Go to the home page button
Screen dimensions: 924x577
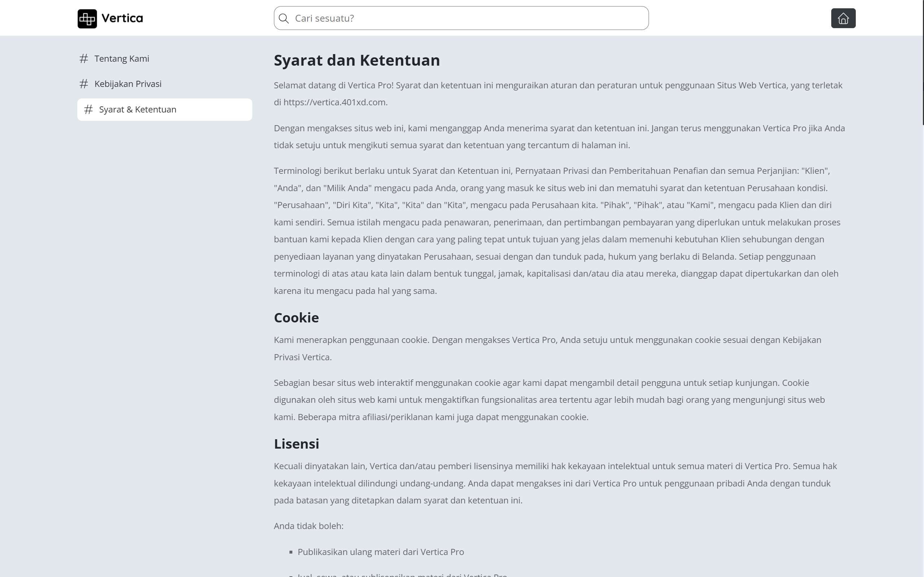point(843,18)
